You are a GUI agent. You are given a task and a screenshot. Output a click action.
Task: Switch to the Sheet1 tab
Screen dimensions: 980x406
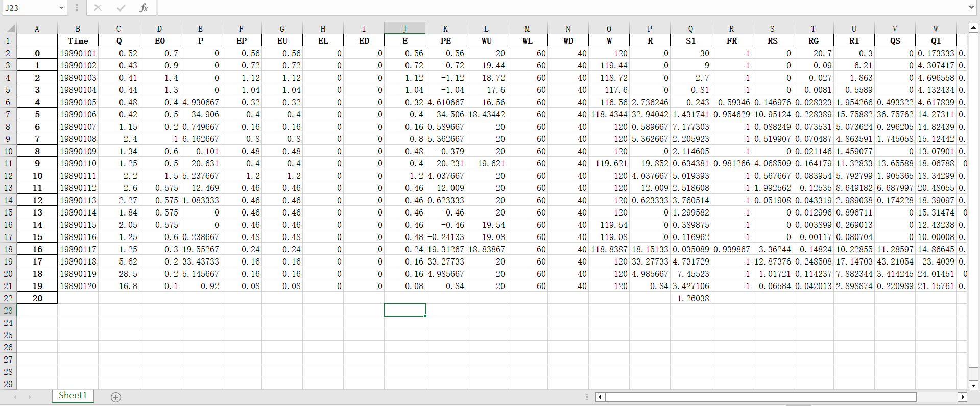click(x=73, y=396)
